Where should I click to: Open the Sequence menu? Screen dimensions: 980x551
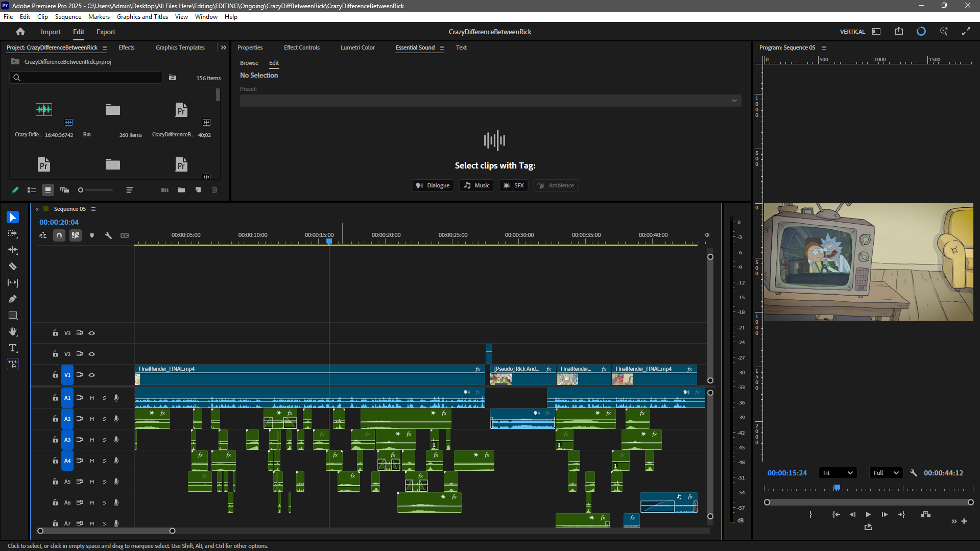(x=68, y=17)
